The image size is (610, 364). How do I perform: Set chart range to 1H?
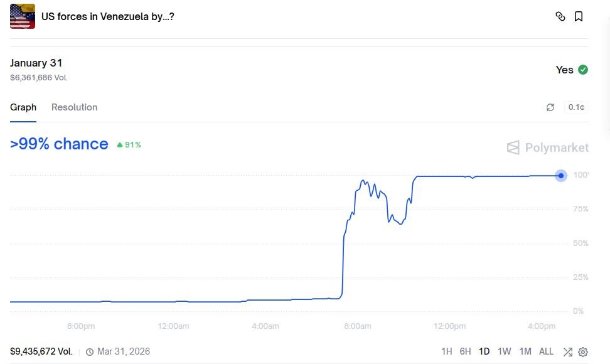point(446,351)
